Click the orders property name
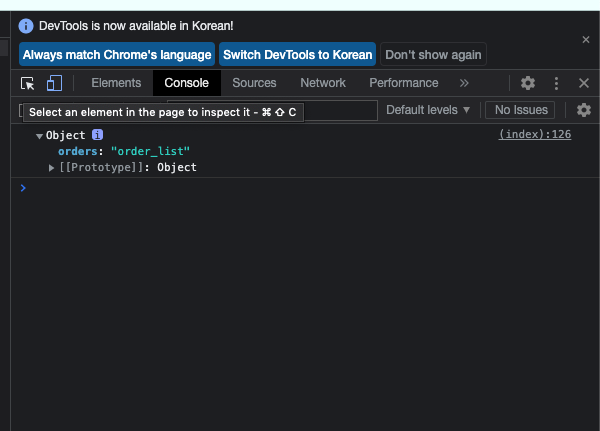The image size is (600, 431). 78,151
